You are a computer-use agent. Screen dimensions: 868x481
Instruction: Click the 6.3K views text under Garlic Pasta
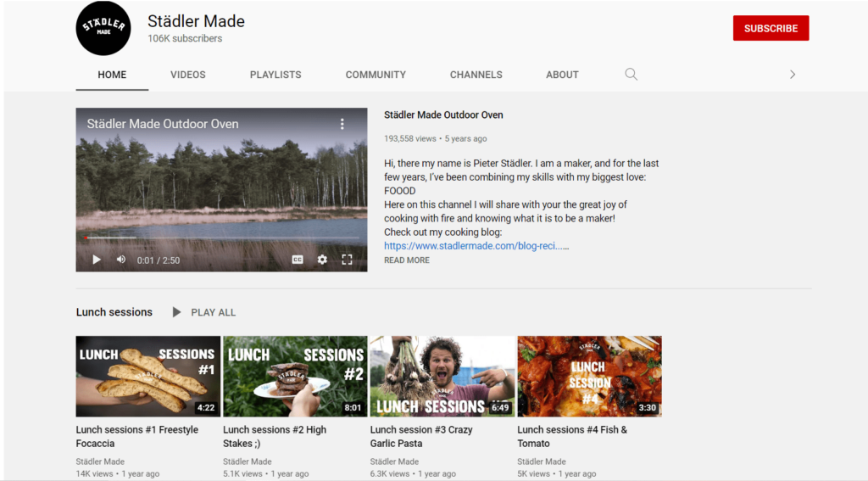390,474
